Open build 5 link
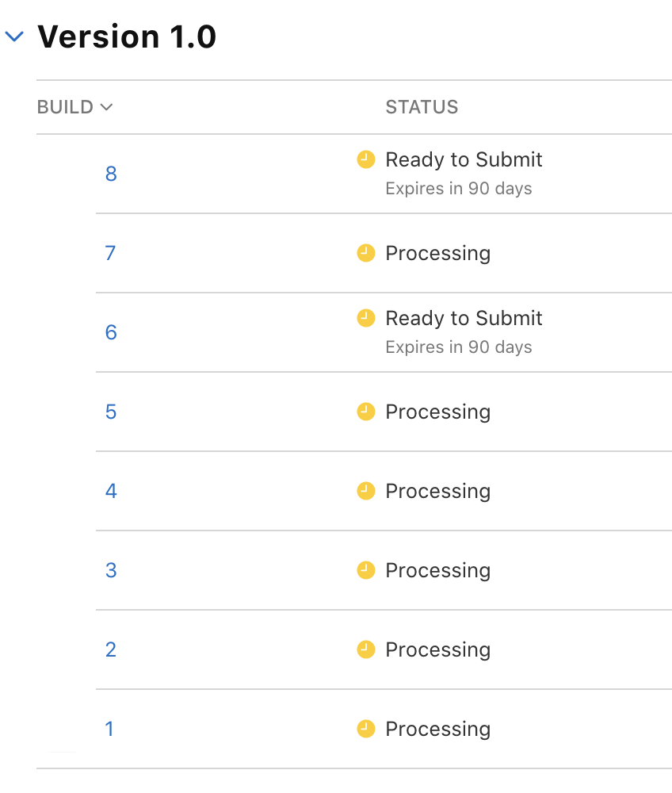 click(x=111, y=412)
